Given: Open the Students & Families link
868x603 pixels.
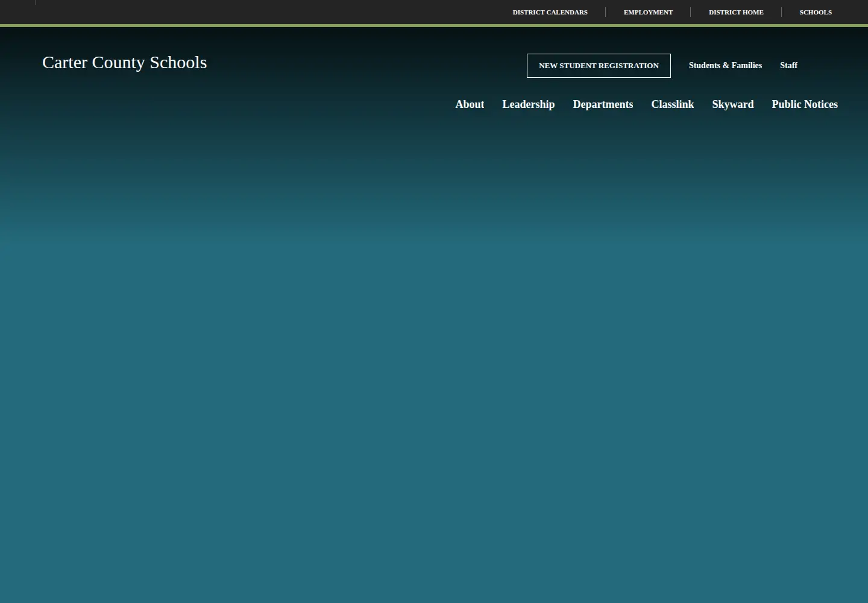Looking at the screenshot, I should click(x=725, y=65).
